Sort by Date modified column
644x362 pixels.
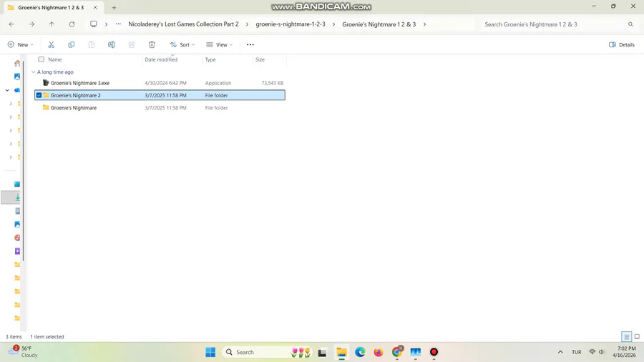pyautogui.click(x=161, y=59)
